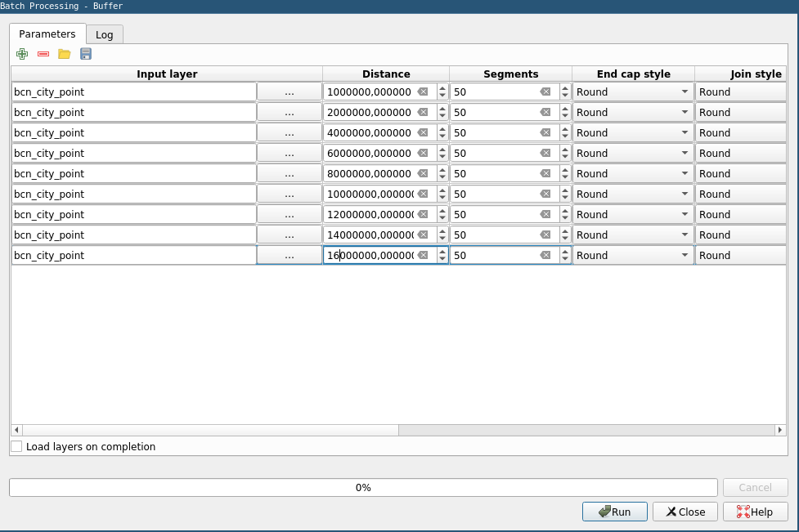Clear the 8000000 distance value

[x=423, y=174]
